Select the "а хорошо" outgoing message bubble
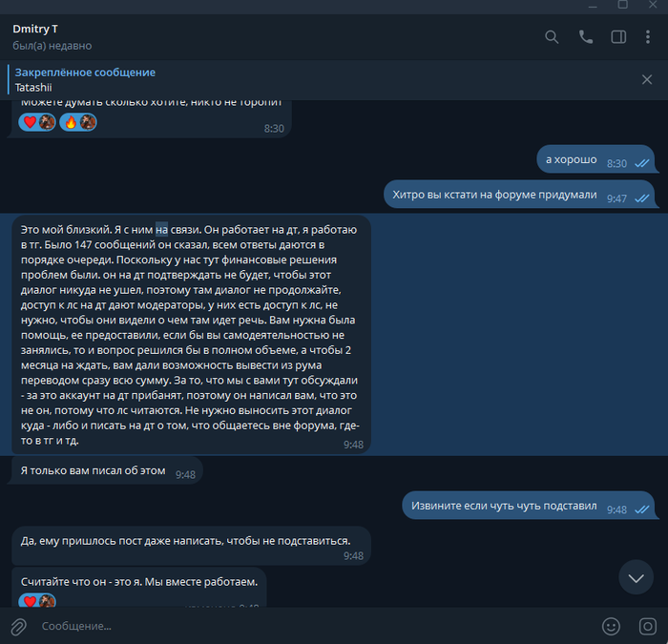Screen dimensions: 668x644 coord(595,159)
